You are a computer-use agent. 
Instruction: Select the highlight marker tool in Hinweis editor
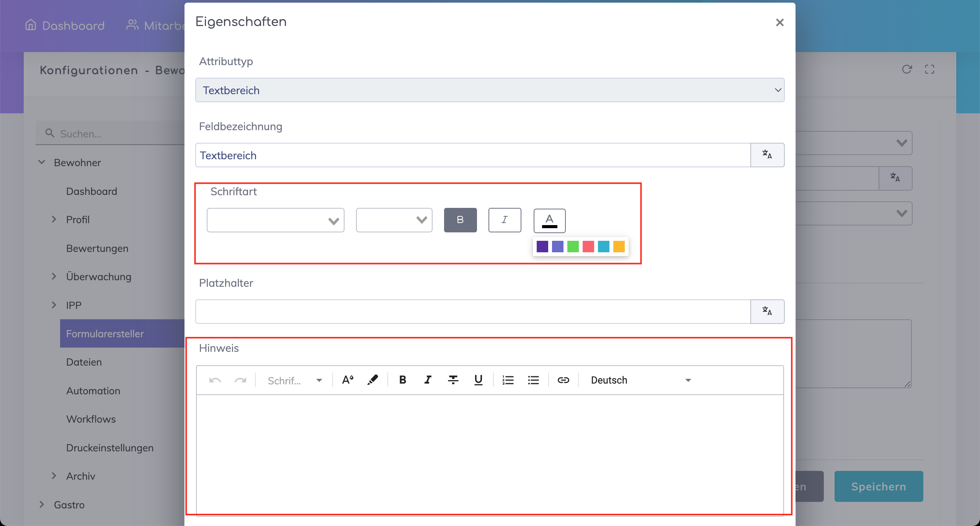(372, 380)
